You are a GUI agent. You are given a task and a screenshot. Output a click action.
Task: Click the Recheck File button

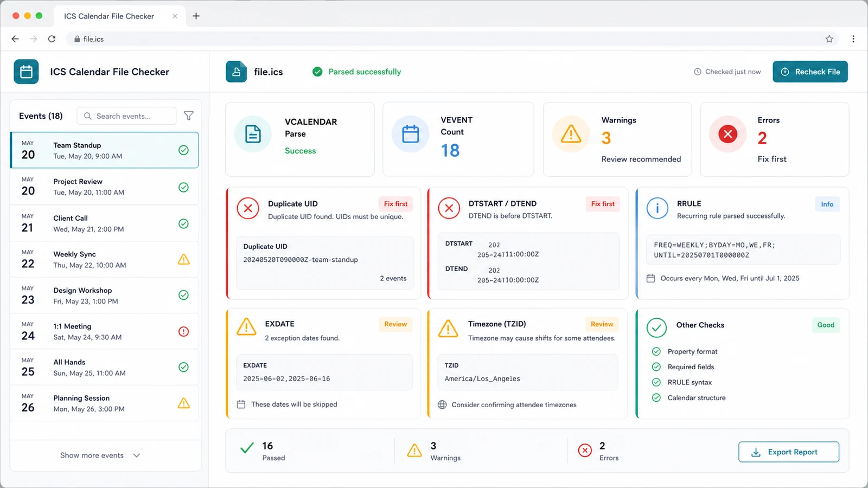810,72
